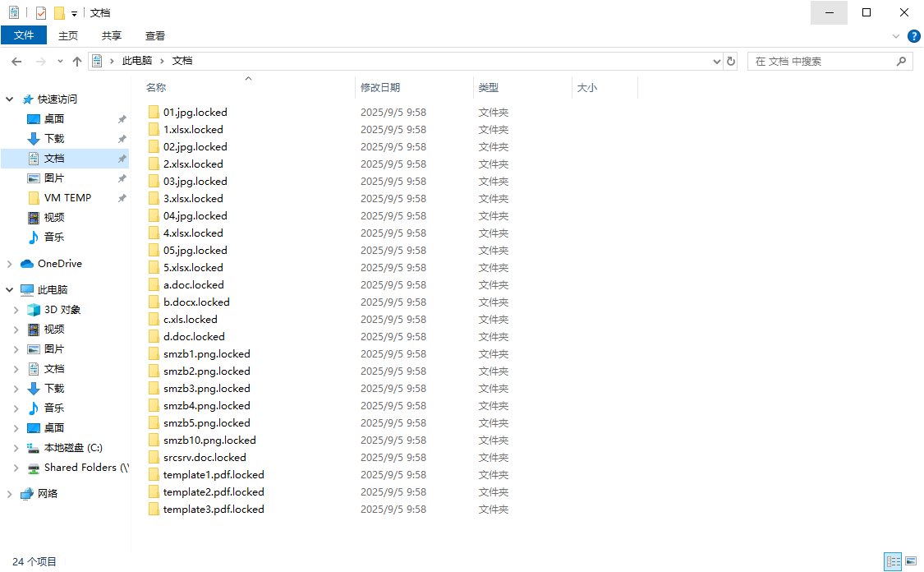
Task: Click 此电脑 in the breadcrumb path
Action: click(x=137, y=62)
